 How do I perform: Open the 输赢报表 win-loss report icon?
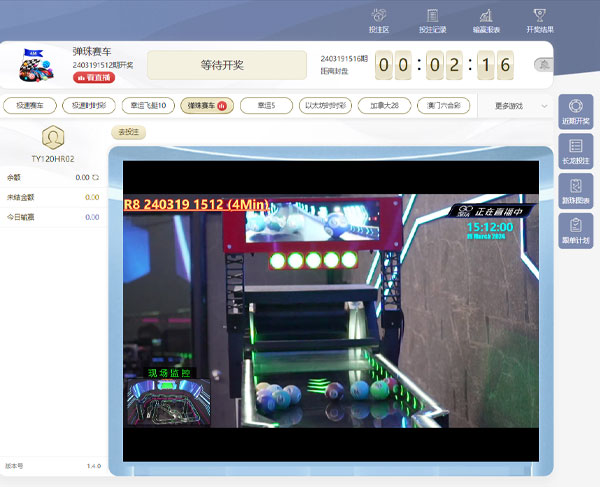pyautogui.click(x=485, y=20)
